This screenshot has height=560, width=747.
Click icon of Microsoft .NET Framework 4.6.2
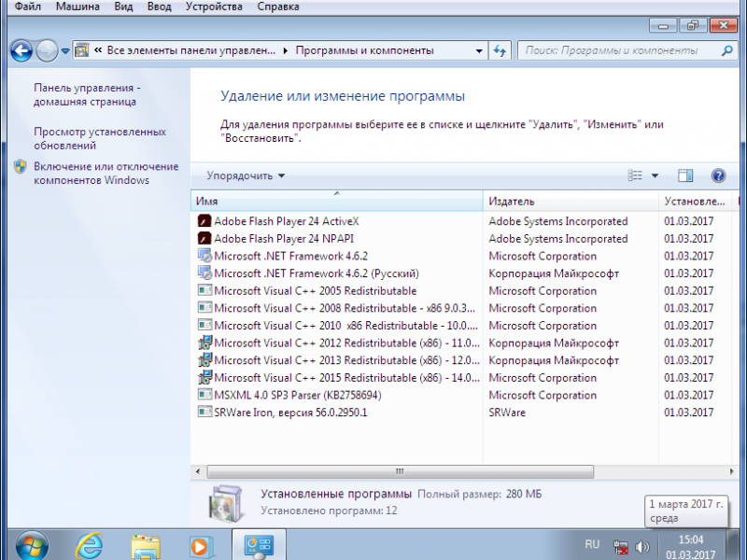(x=204, y=256)
